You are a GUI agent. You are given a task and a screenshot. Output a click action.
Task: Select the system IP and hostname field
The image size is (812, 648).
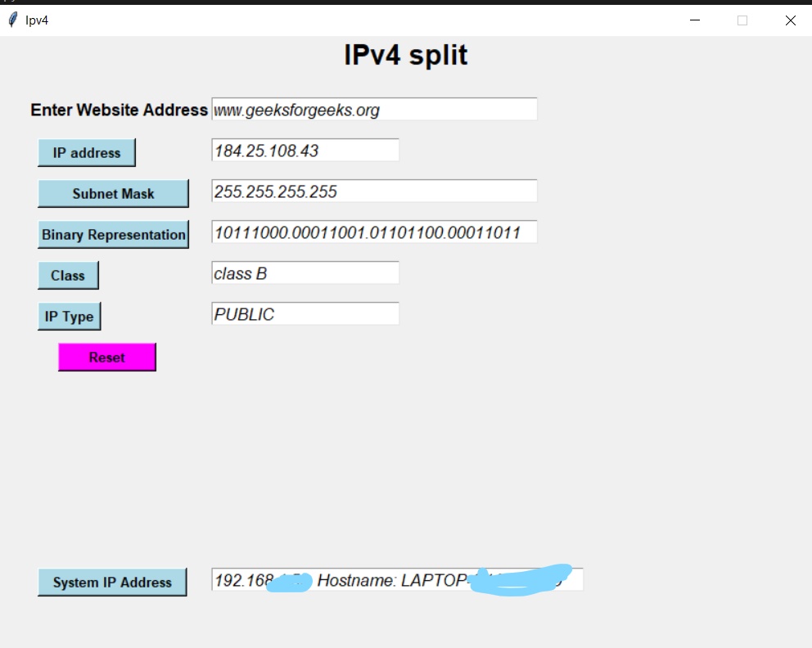(397, 579)
